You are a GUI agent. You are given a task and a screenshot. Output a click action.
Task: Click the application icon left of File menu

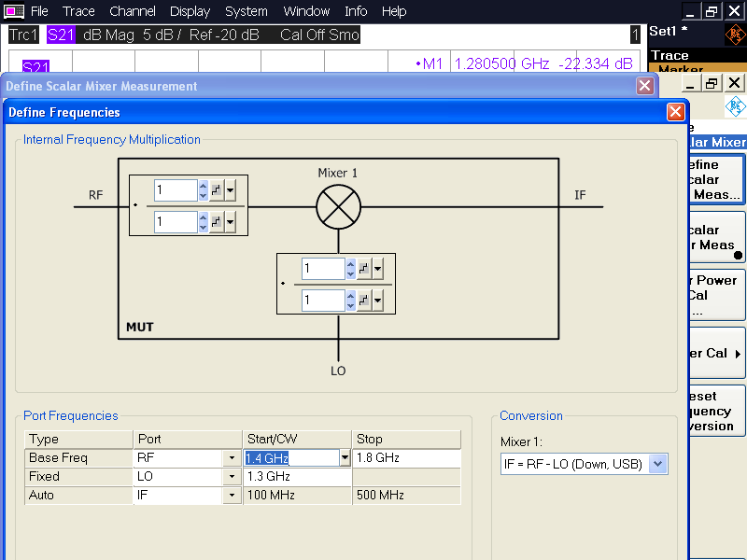tap(14, 11)
